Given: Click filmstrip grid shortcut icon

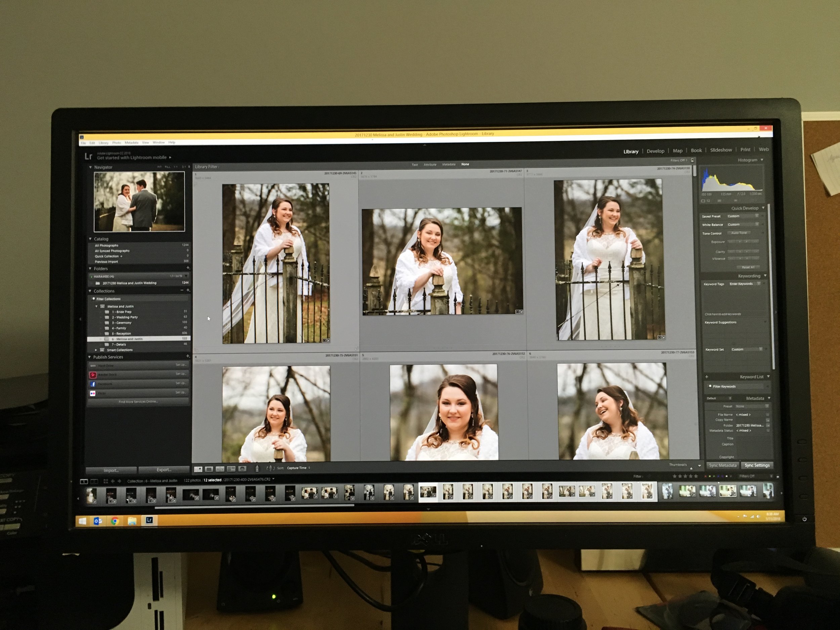Looking at the screenshot, I should pos(106,481).
